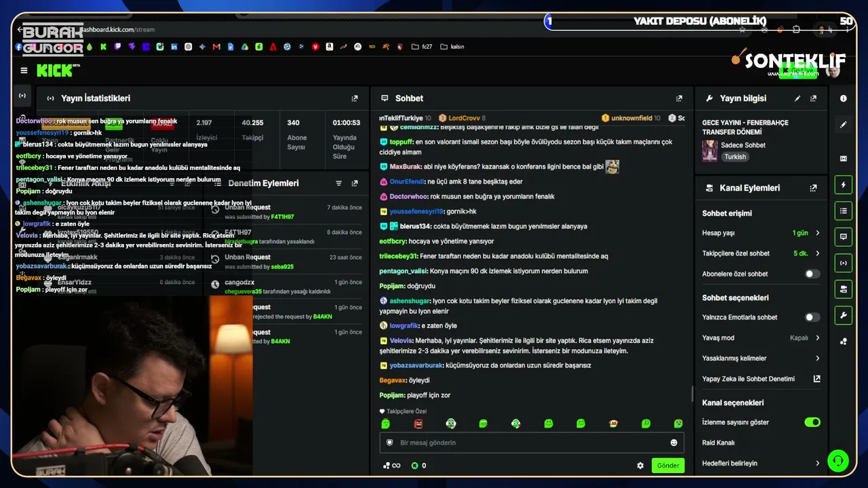Open unknownfield's profile in chat header

click(631, 118)
